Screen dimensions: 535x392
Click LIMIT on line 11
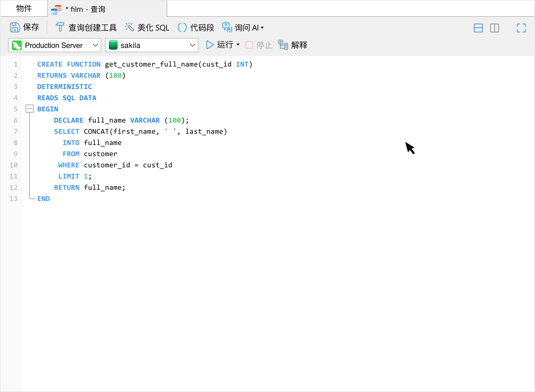tap(69, 176)
